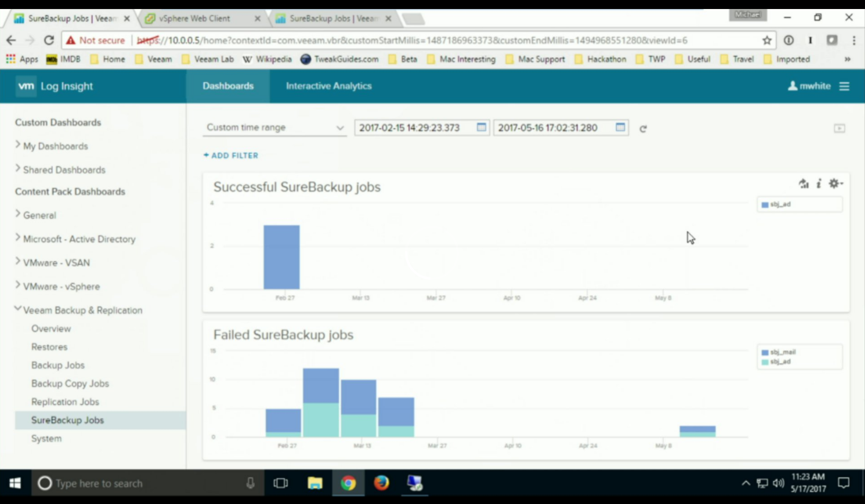Screen dimensions: 865x504
Task: Open Firefox from the taskbar
Action: 381,483
